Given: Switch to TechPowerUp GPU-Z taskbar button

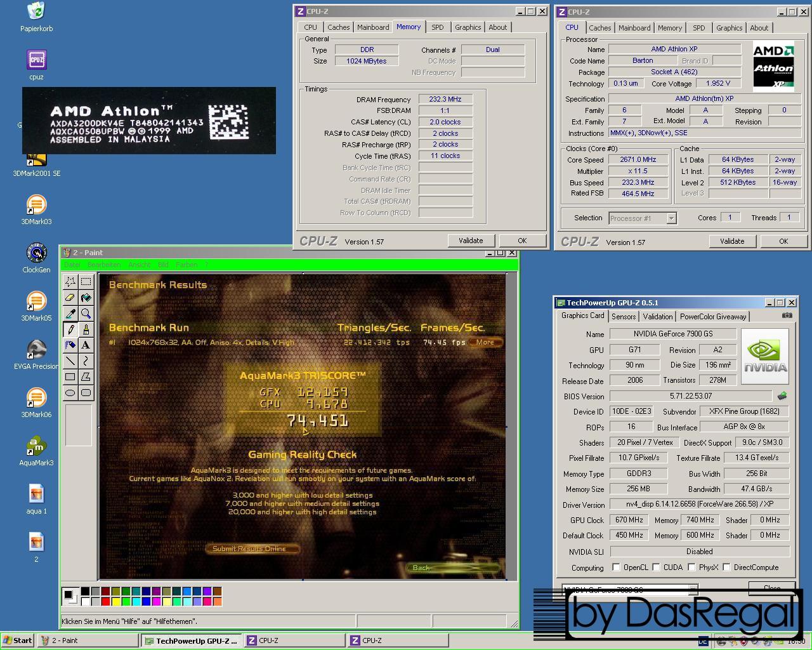Looking at the screenshot, I should tap(192, 640).
